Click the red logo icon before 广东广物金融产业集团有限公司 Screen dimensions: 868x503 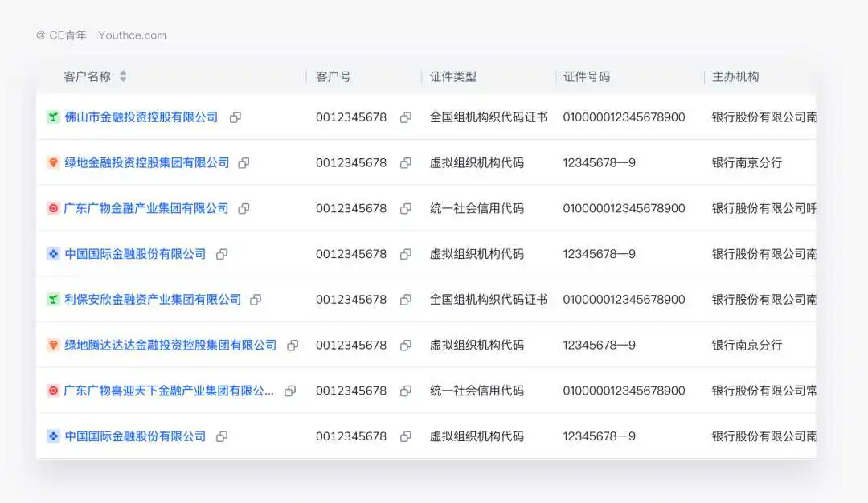53,209
